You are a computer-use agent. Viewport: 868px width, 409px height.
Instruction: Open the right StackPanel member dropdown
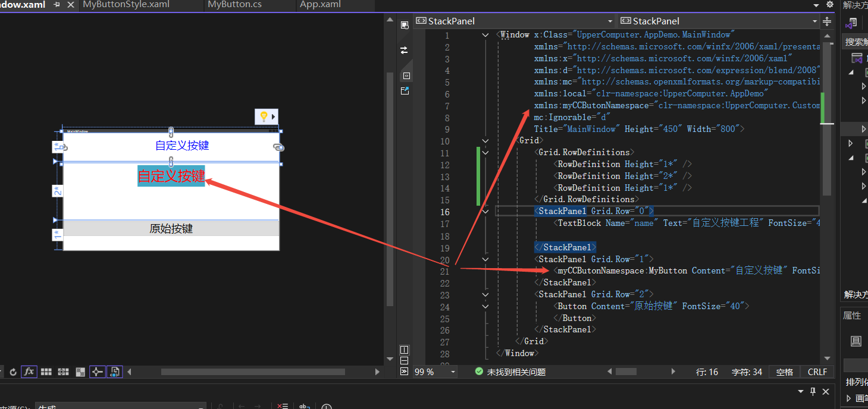coord(815,21)
